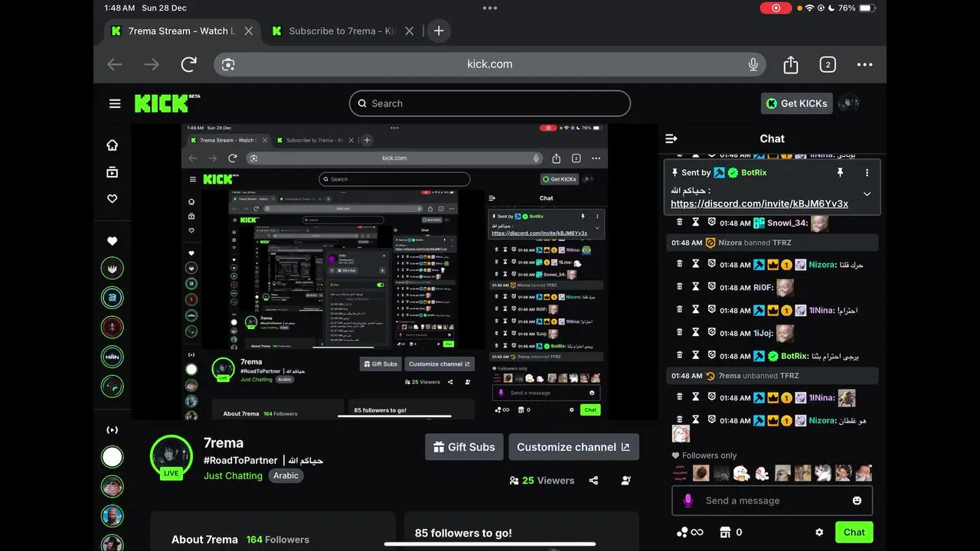980x551 pixels.
Task: Open browser more options menu
Action: pyautogui.click(x=865, y=65)
